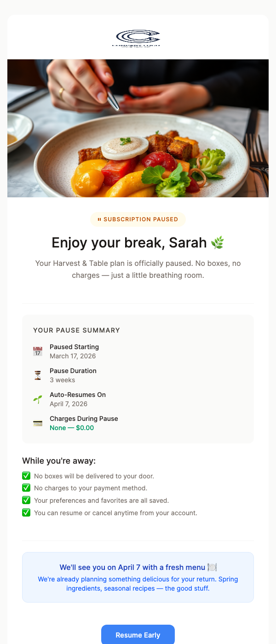Click the checkmark beside 'preferences and favorites are saved'
The height and width of the screenshot is (644, 276).
click(x=26, y=500)
